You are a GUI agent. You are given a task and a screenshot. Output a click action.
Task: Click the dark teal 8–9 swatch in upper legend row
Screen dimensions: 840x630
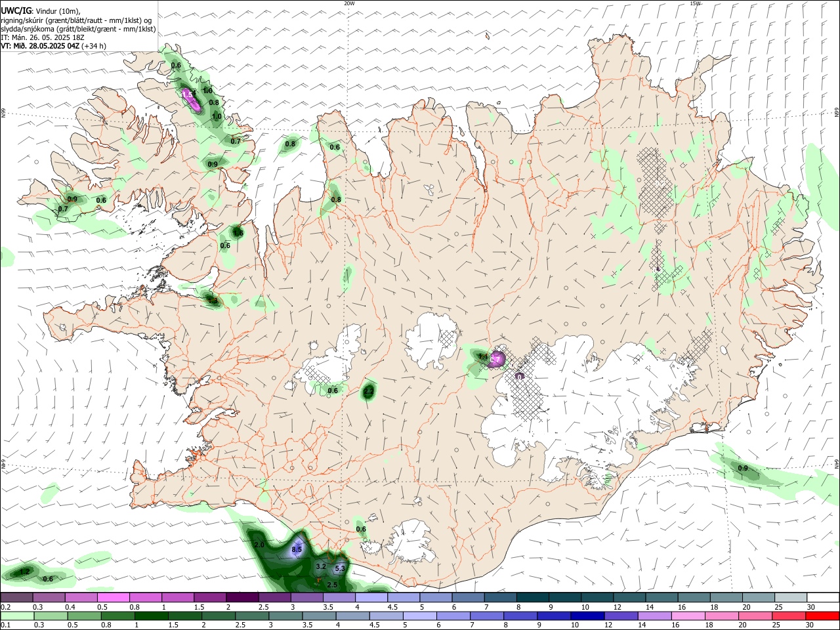pyautogui.click(x=533, y=598)
